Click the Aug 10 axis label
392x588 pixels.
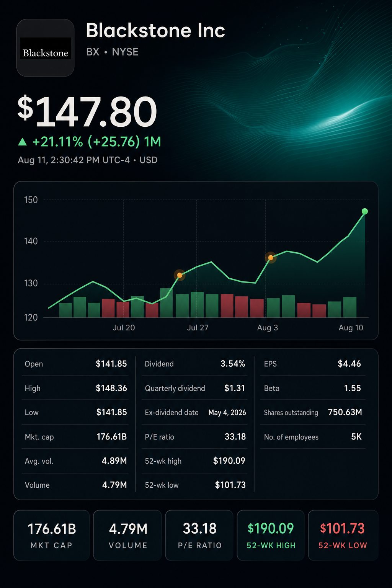(351, 328)
